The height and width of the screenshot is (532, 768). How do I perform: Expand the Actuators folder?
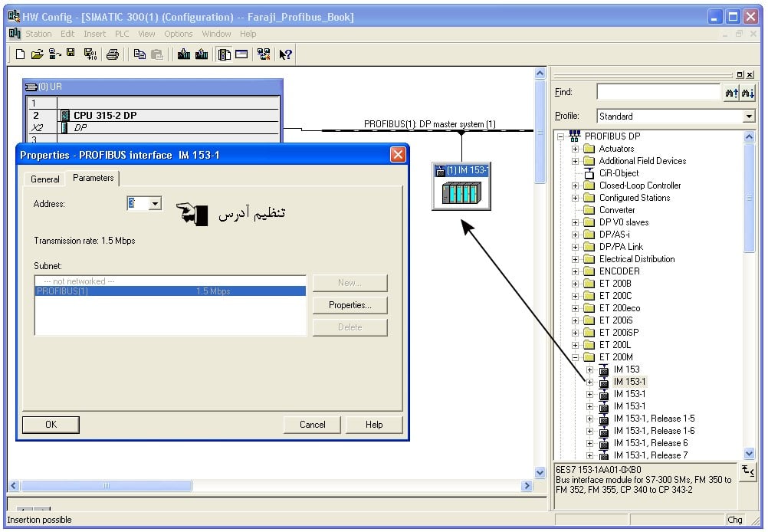coord(576,149)
